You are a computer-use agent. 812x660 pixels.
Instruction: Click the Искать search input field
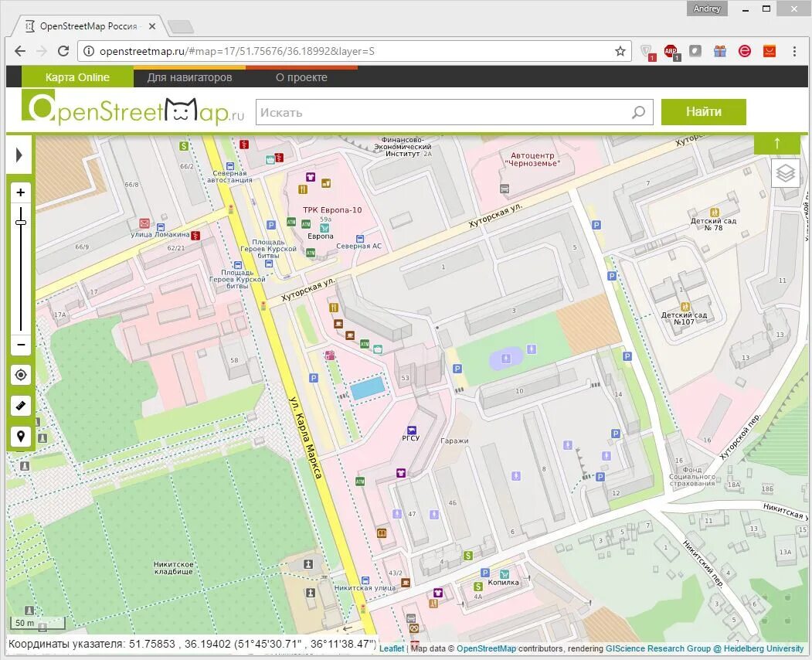point(454,112)
